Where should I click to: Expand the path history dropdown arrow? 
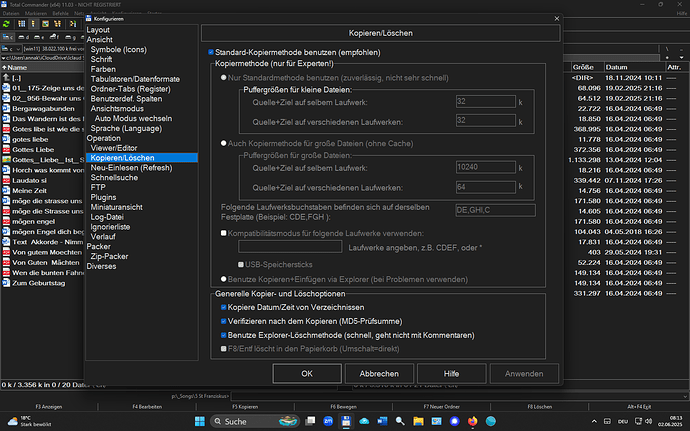pos(682,58)
